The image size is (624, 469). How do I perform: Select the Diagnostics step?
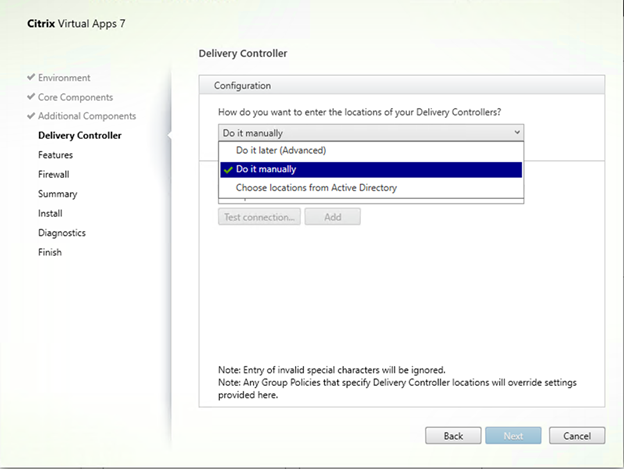click(x=62, y=233)
